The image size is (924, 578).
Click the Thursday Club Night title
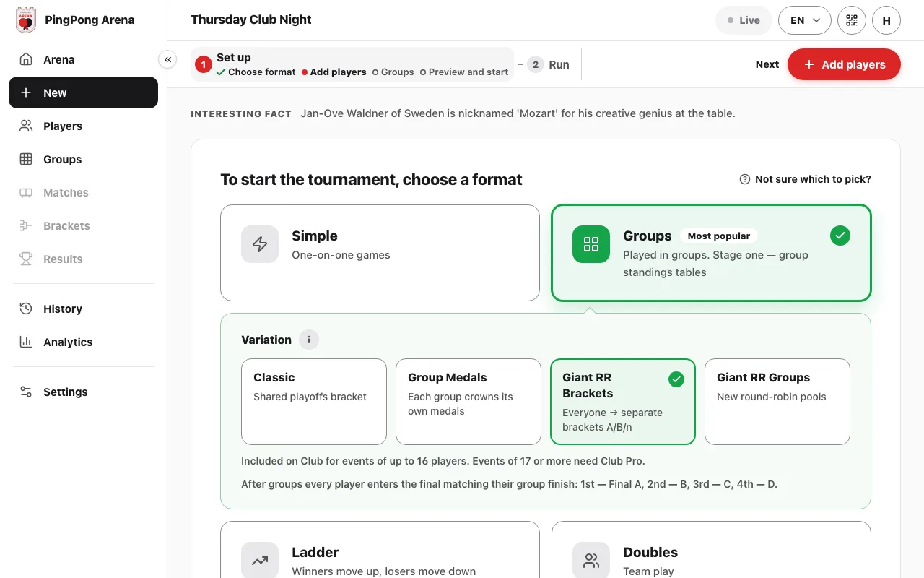[x=251, y=20]
